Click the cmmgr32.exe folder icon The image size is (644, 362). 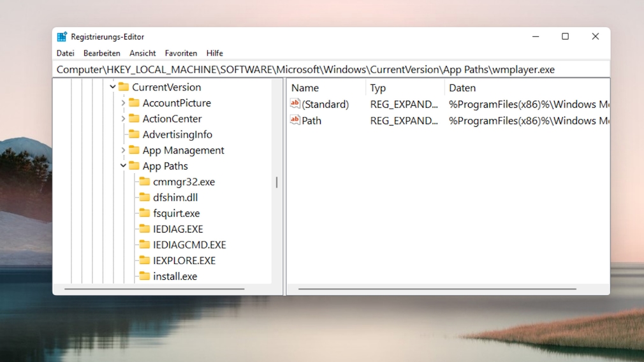(x=145, y=182)
